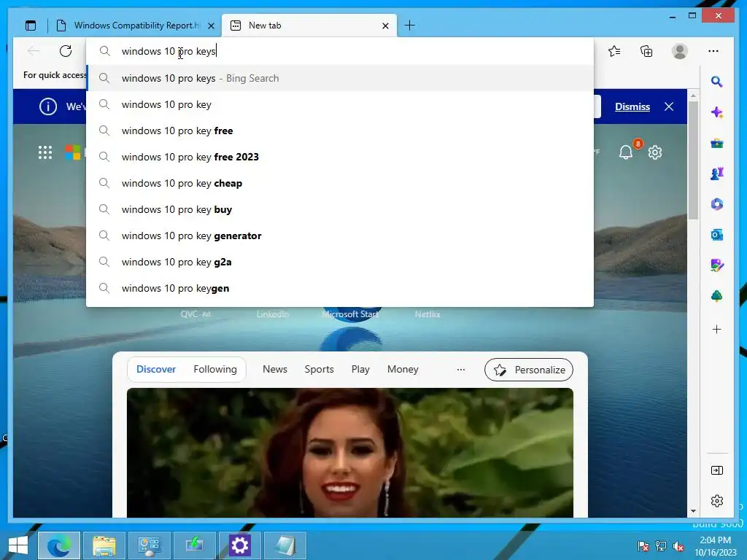Open the page settings gear icon
The width and height of the screenshot is (747, 560).
click(655, 152)
